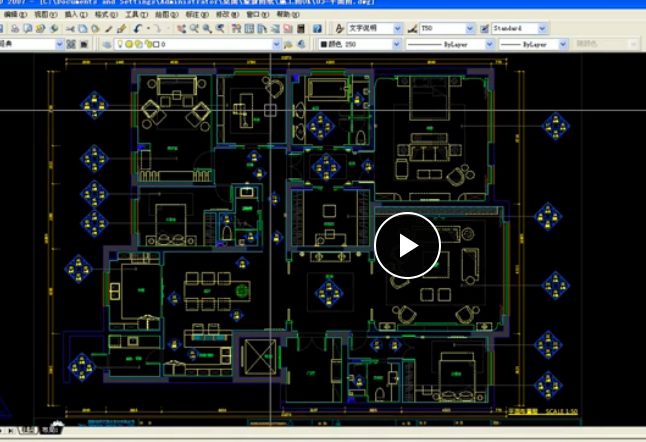Click the Publish toolbar icon
The image size is (646, 442).
(x=40, y=29)
